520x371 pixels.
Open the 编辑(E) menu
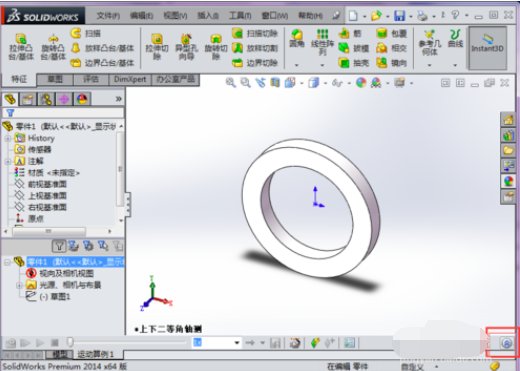141,15
